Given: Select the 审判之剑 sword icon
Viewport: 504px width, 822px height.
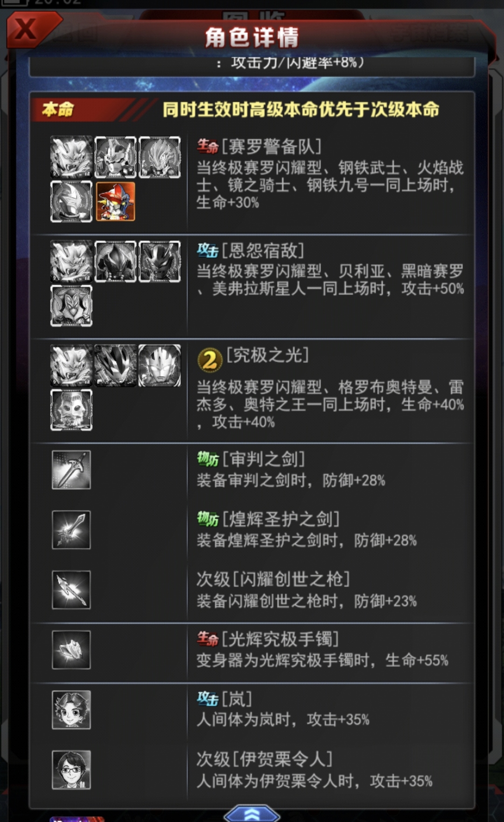Looking at the screenshot, I should click(x=71, y=470).
